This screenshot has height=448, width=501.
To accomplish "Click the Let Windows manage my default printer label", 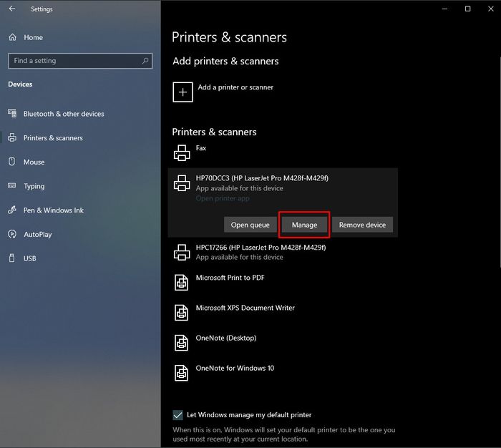I will click(x=249, y=415).
